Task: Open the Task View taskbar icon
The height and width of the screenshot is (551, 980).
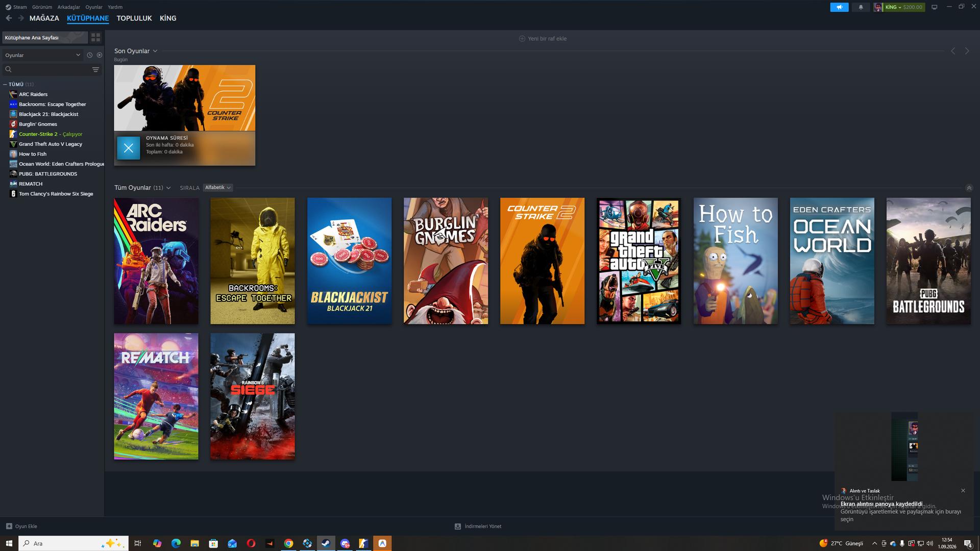Action: 138,543
